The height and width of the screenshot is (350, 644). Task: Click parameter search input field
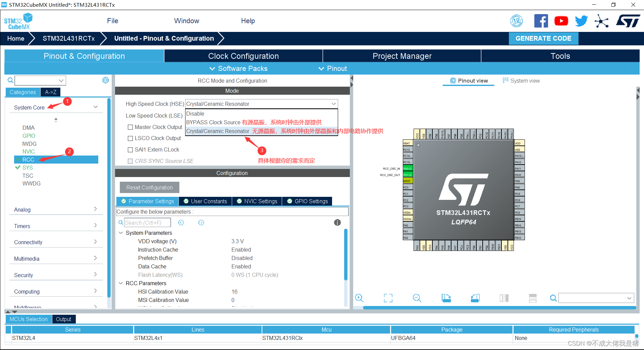[x=147, y=222]
